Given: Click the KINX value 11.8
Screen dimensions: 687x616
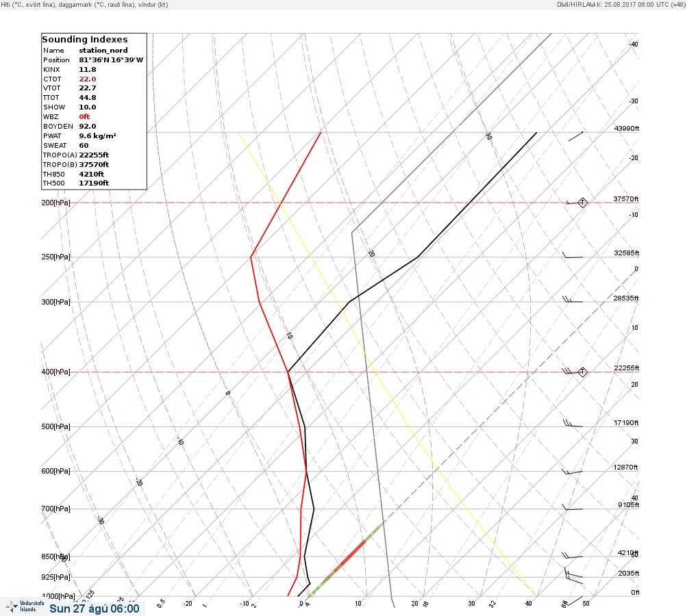Looking at the screenshot, I should pyautogui.click(x=88, y=70).
